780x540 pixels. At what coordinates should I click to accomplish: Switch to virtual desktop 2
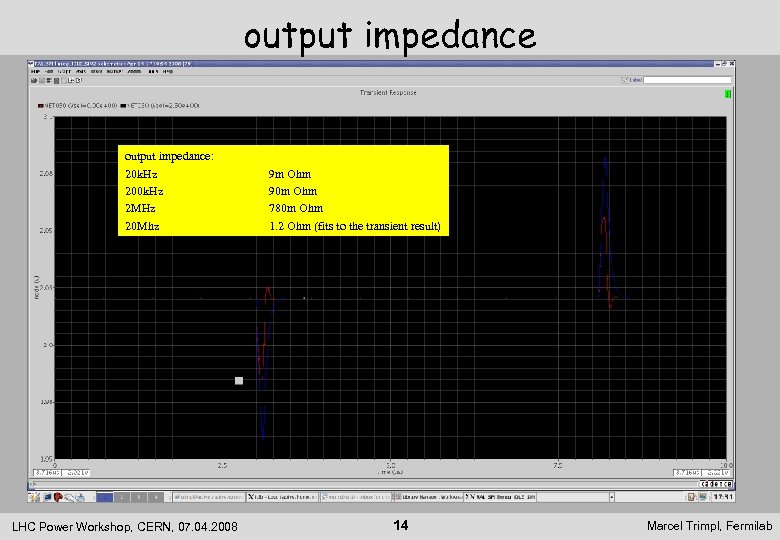pyautogui.click(x=122, y=497)
